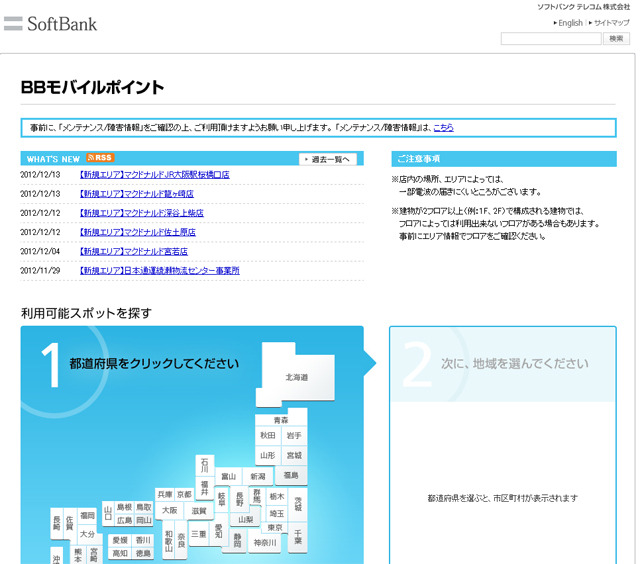The height and width of the screenshot is (564, 640).
Task: Select 京都 prefecture tile
Action: 184,494
